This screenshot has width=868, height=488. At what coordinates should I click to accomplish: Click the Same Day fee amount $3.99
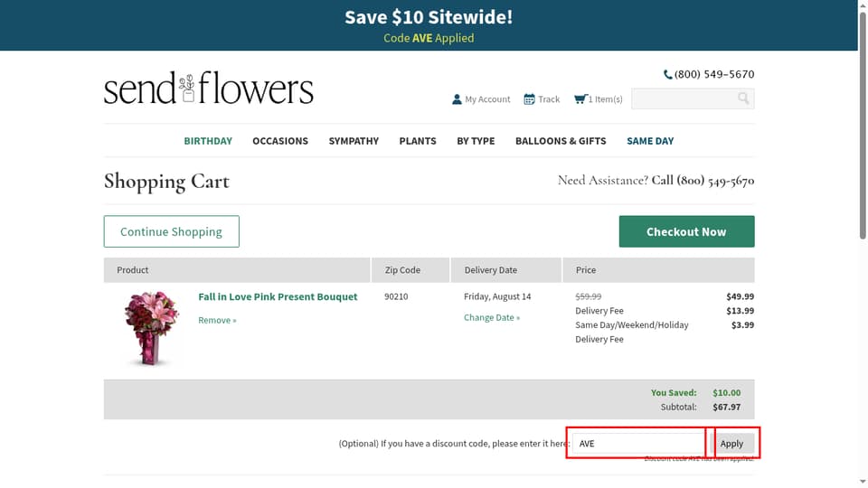742,324
